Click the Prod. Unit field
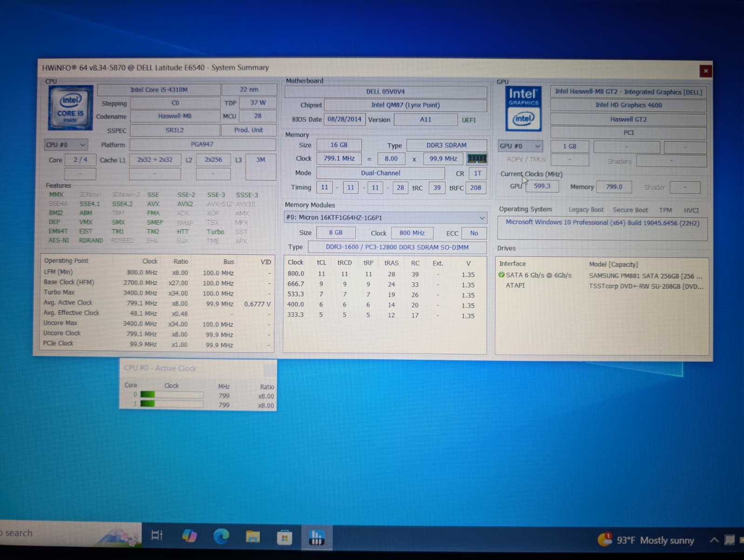Viewport: 744px width, 560px height. click(x=249, y=130)
